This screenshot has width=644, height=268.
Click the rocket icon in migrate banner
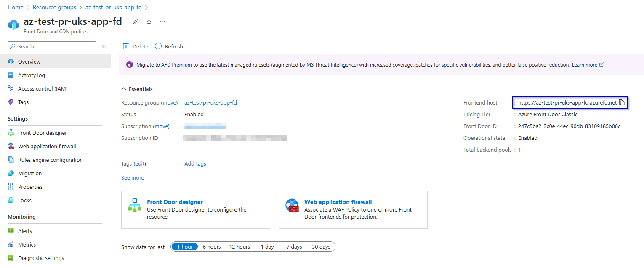click(x=130, y=65)
